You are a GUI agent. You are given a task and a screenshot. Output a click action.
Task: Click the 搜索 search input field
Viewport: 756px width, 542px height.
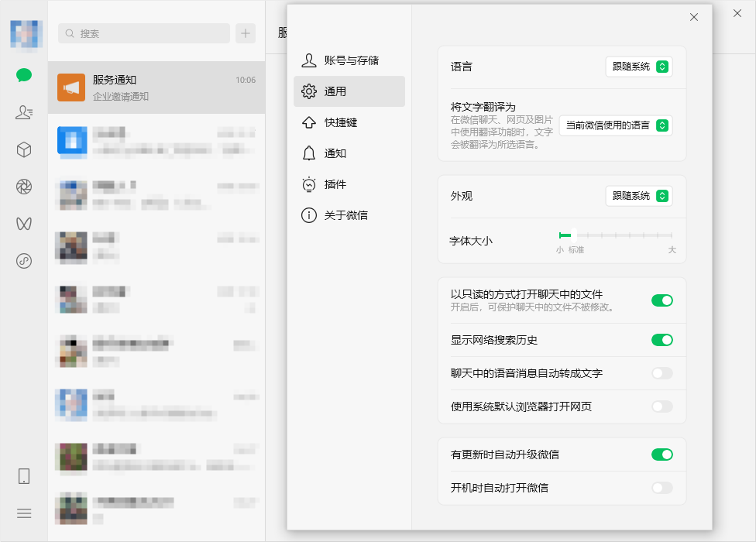coord(143,33)
